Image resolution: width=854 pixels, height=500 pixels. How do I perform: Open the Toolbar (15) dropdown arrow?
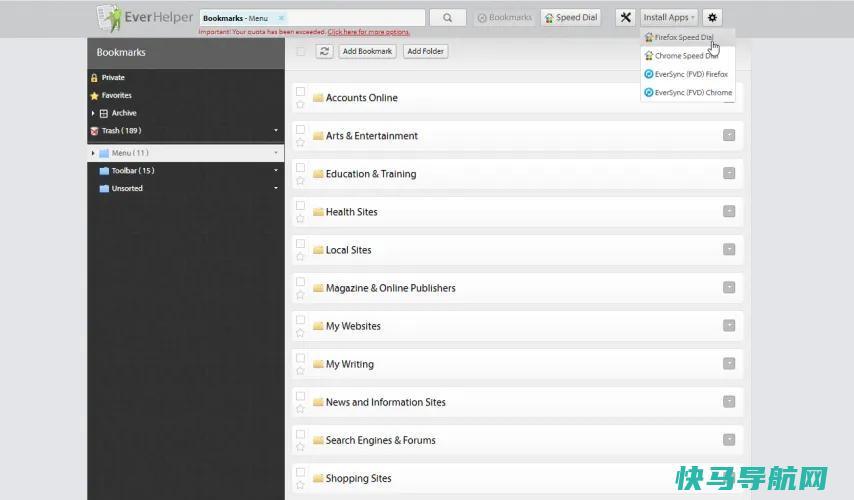click(276, 170)
